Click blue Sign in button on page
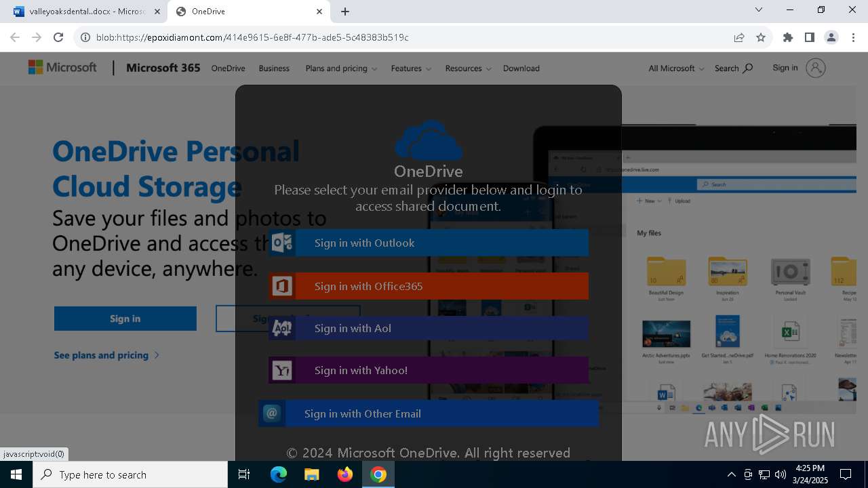The width and height of the screenshot is (868, 488). tap(125, 319)
